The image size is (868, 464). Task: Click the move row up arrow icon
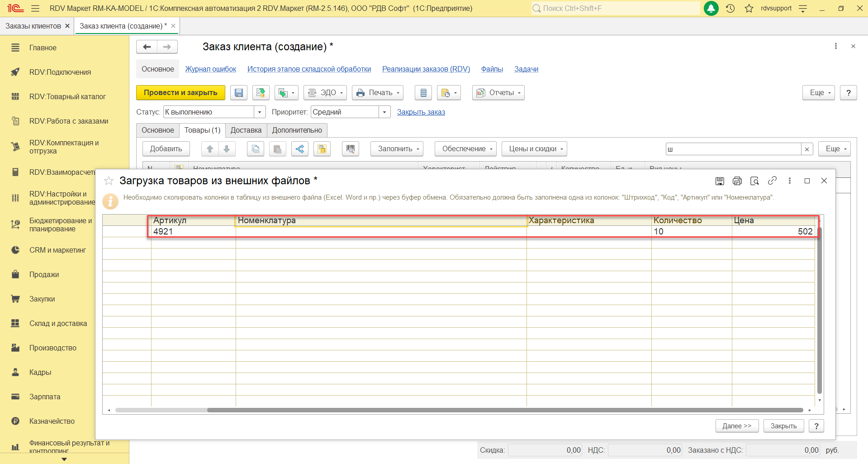point(210,149)
